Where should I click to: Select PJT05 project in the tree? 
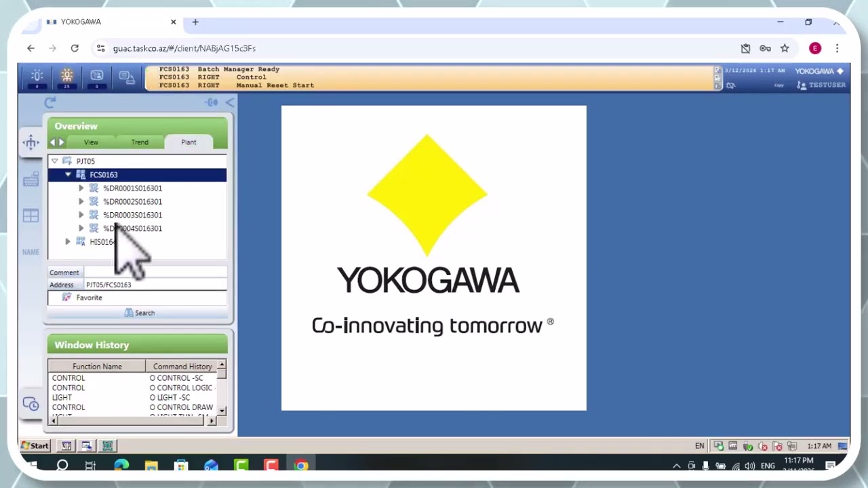coord(85,161)
